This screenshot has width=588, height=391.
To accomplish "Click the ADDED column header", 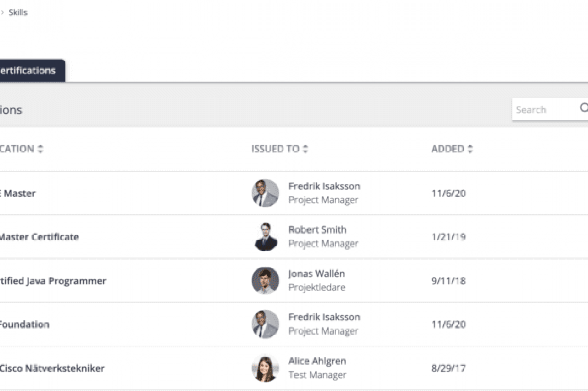I will [447, 149].
